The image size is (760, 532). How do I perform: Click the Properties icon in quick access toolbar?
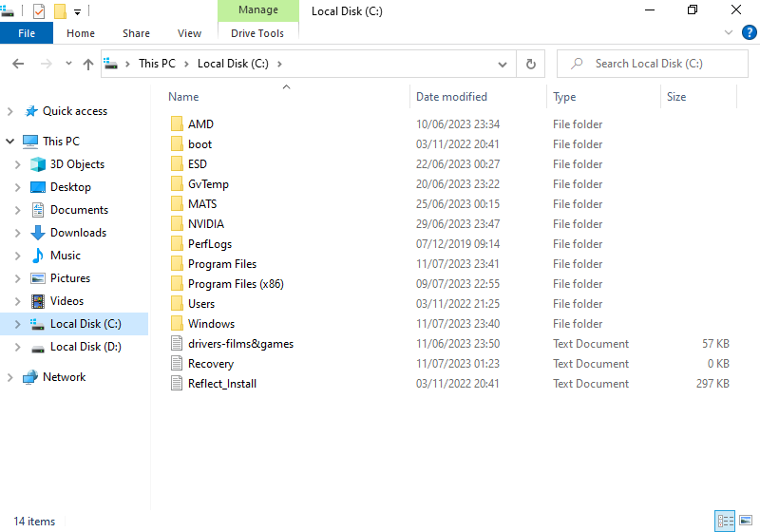point(39,10)
